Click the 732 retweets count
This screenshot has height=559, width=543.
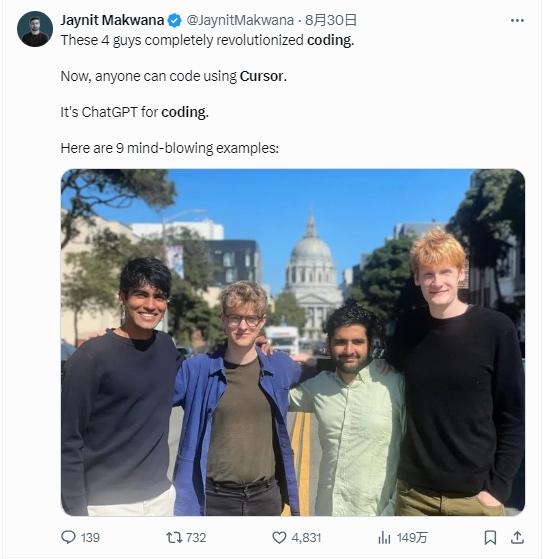pyautogui.click(x=196, y=538)
